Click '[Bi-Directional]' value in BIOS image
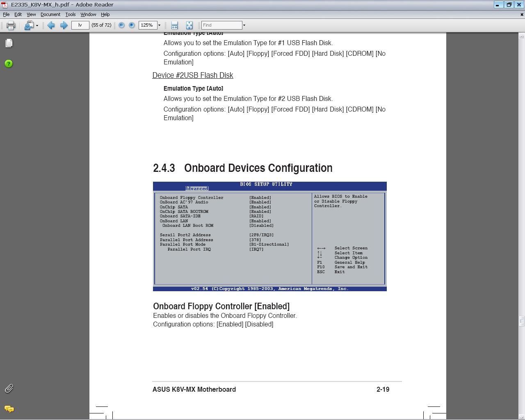This screenshot has width=525, height=420. tap(269, 244)
